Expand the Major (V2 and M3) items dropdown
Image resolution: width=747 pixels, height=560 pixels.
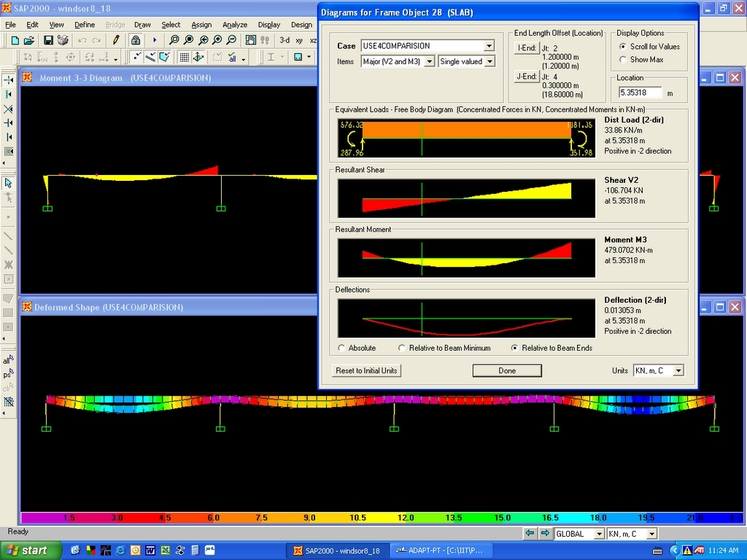click(429, 62)
